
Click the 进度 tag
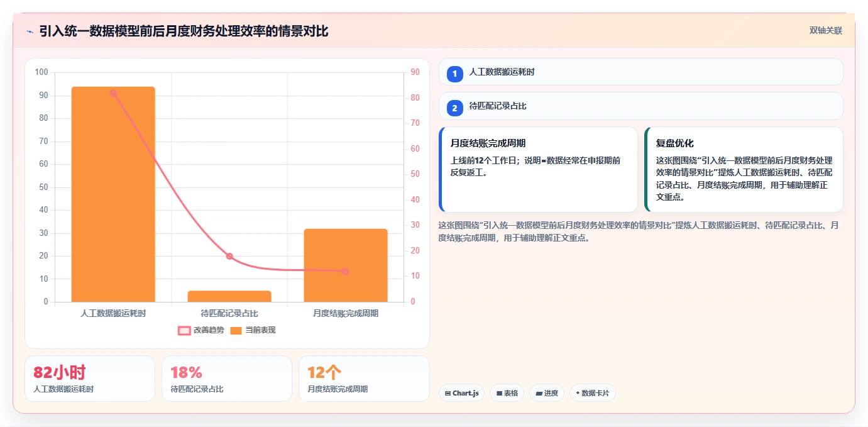coord(547,393)
